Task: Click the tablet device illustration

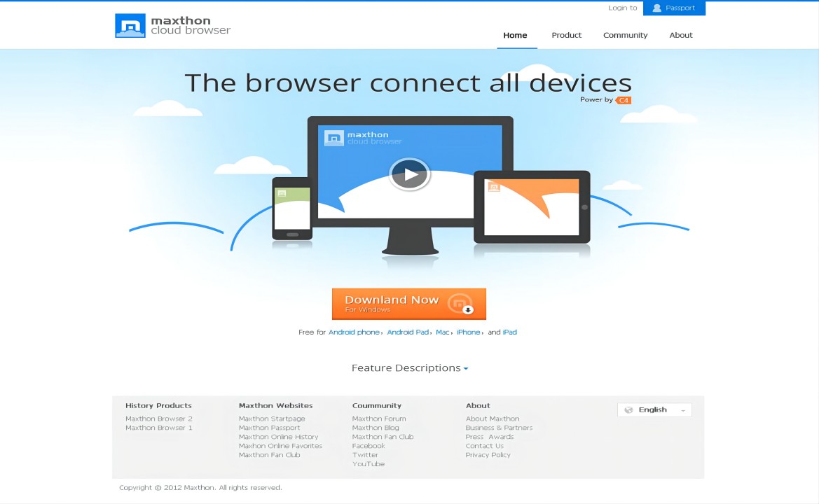Action: pos(532,207)
